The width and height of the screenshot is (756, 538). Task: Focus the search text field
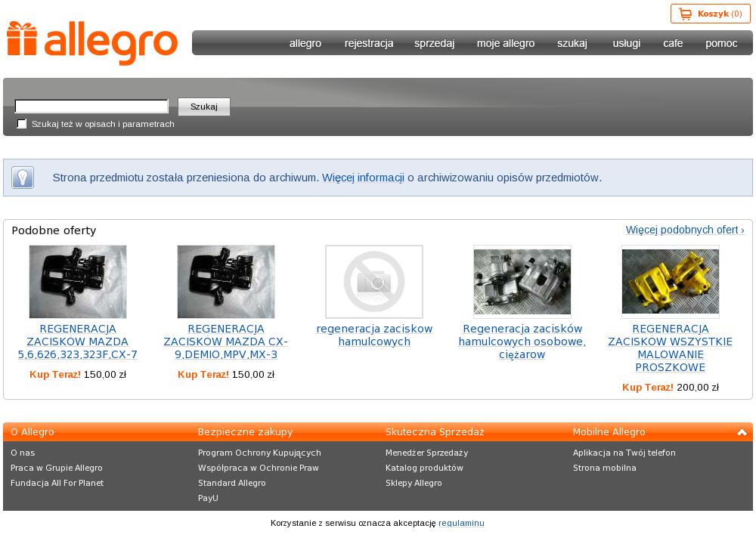(91, 106)
